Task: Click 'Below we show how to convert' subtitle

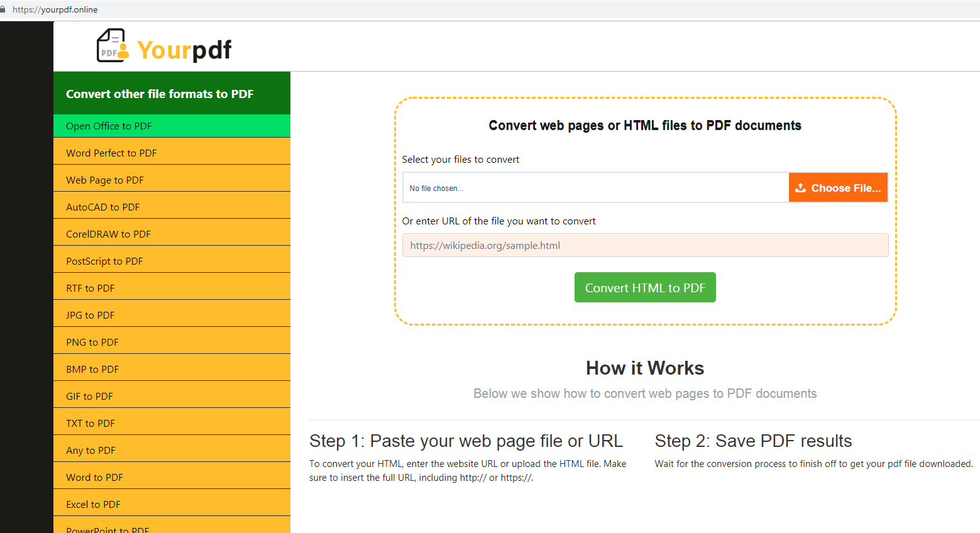Action: [645, 393]
